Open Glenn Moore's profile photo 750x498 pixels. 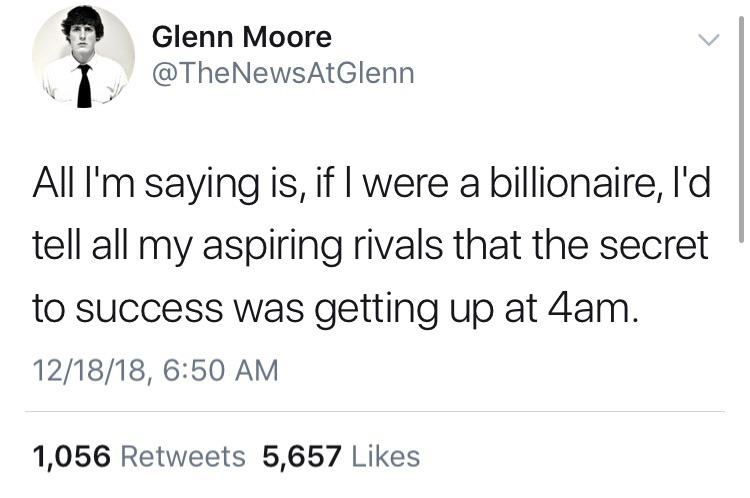(84, 58)
